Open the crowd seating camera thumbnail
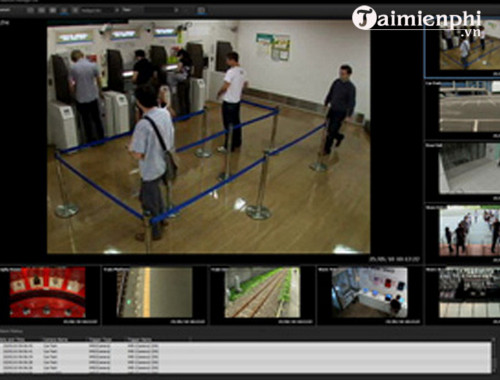The image size is (500, 380). pyautogui.click(x=469, y=292)
